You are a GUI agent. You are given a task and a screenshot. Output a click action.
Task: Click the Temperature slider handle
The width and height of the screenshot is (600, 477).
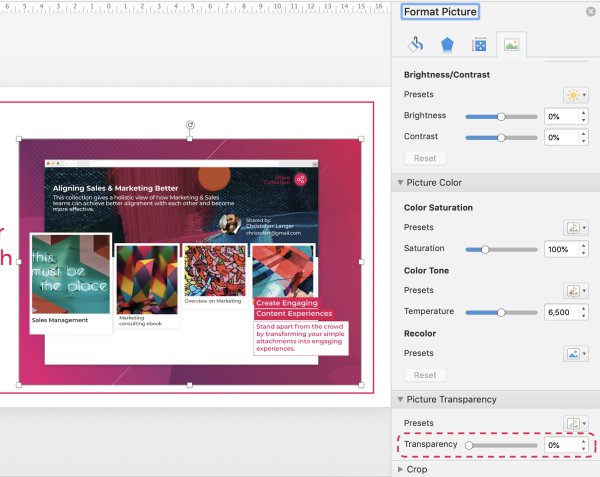click(x=501, y=313)
